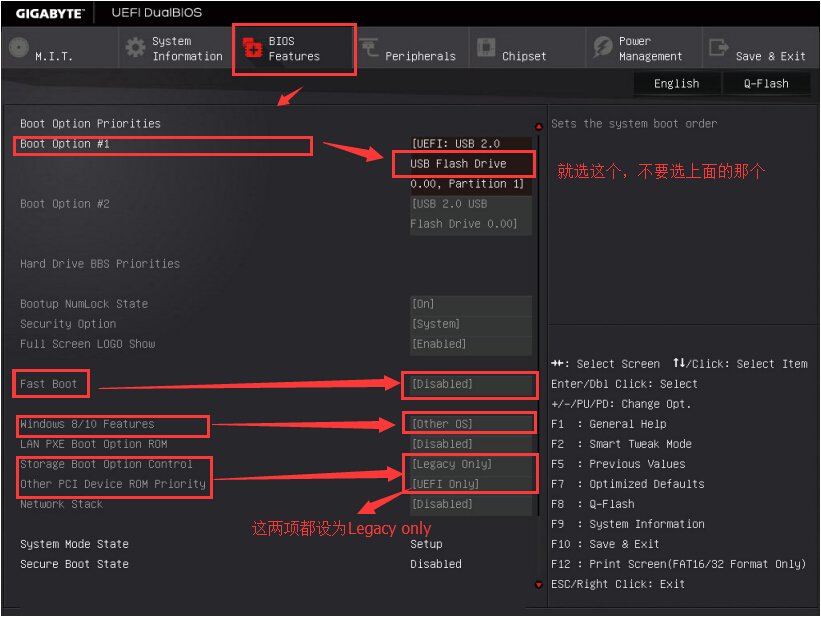Image resolution: width=821 pixels, height=617 pixels.
Task: Click the F12 Print Screen help line
Action: [678, 565]
